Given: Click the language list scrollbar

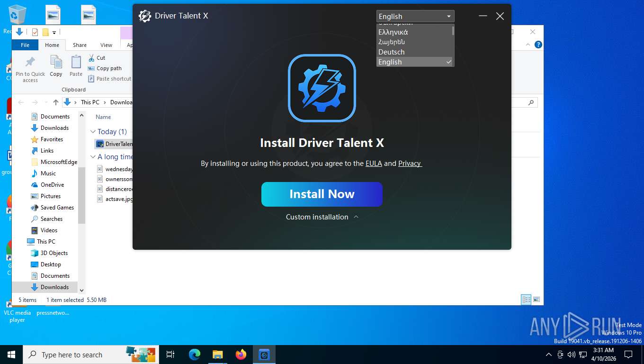Looking at the screenshot, I should (453, 31).
